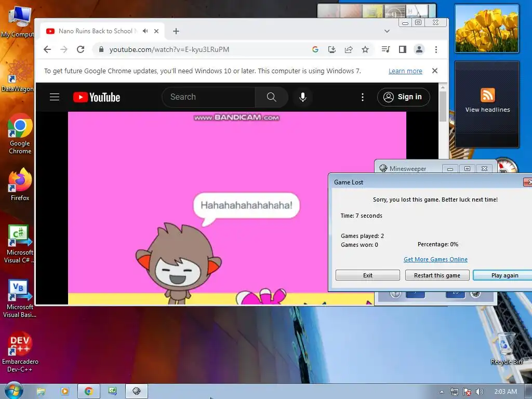The height and width of the screenshot is (399, 532).
Task: Mute the tab audio speaker icon
Action: click(145, 31)
